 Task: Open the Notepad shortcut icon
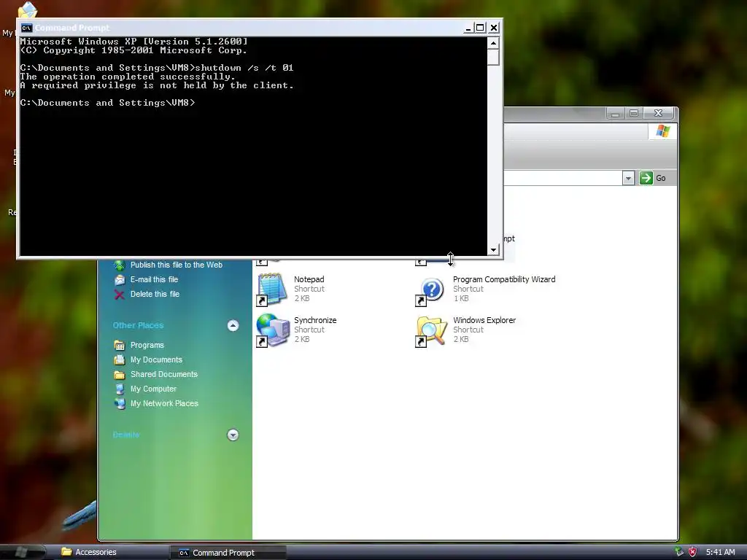click(271, 289)
